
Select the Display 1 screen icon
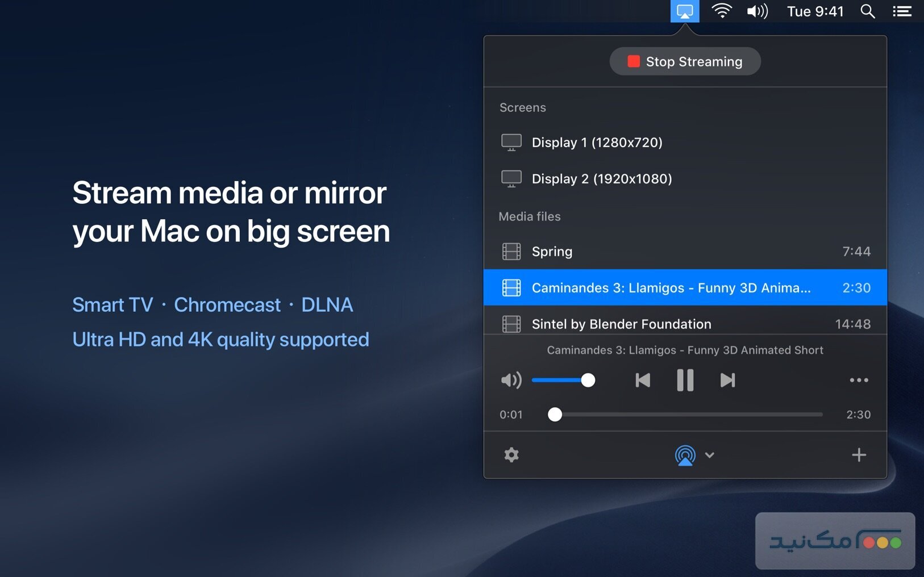[511, 143]
